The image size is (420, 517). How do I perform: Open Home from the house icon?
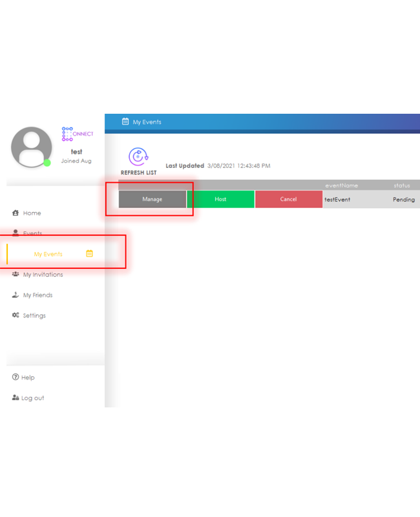click(x=16, y=213)
